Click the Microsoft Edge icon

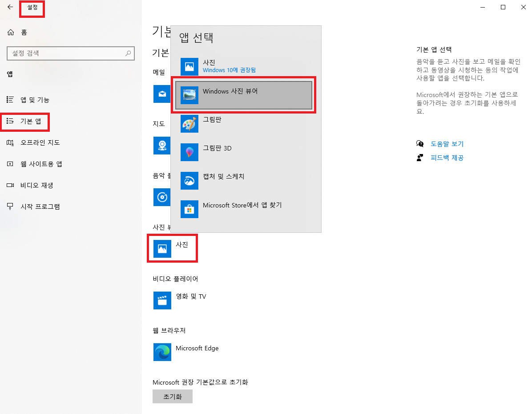click(162, 352)
